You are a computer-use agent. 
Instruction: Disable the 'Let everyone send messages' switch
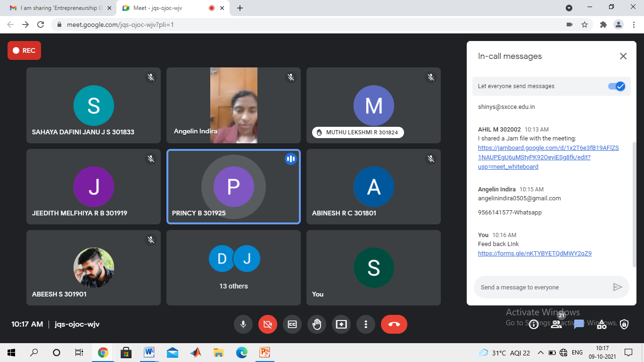click(x=616, y=86)
